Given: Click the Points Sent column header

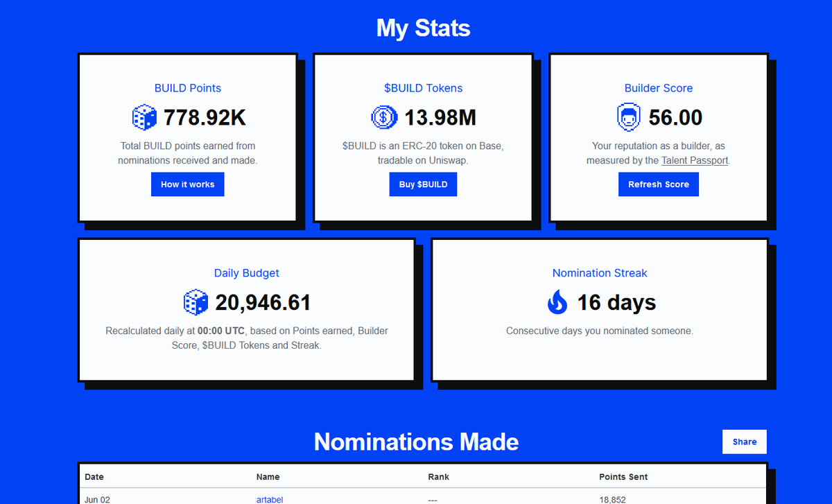Looking at the screenshot, I should (623, 477).
